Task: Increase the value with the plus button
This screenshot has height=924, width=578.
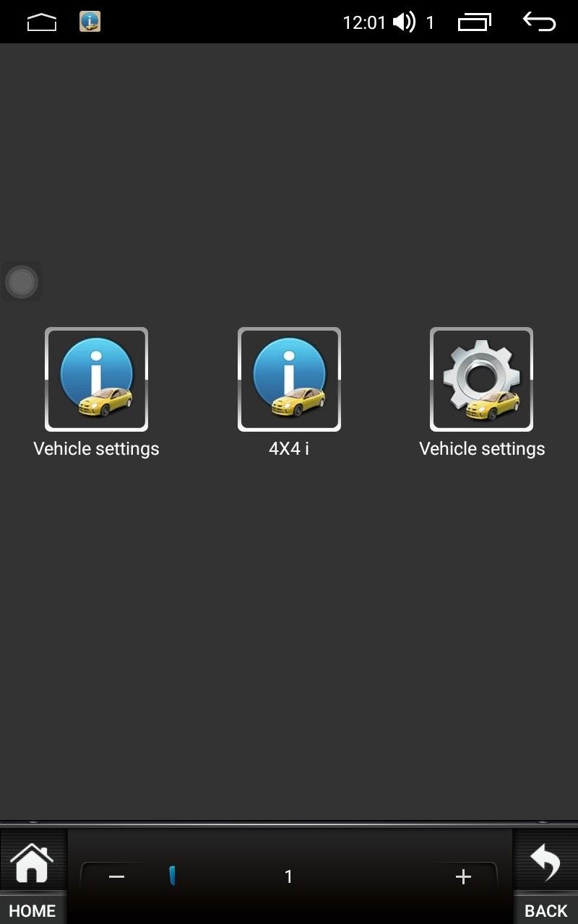Action: [x=463, y=876]
